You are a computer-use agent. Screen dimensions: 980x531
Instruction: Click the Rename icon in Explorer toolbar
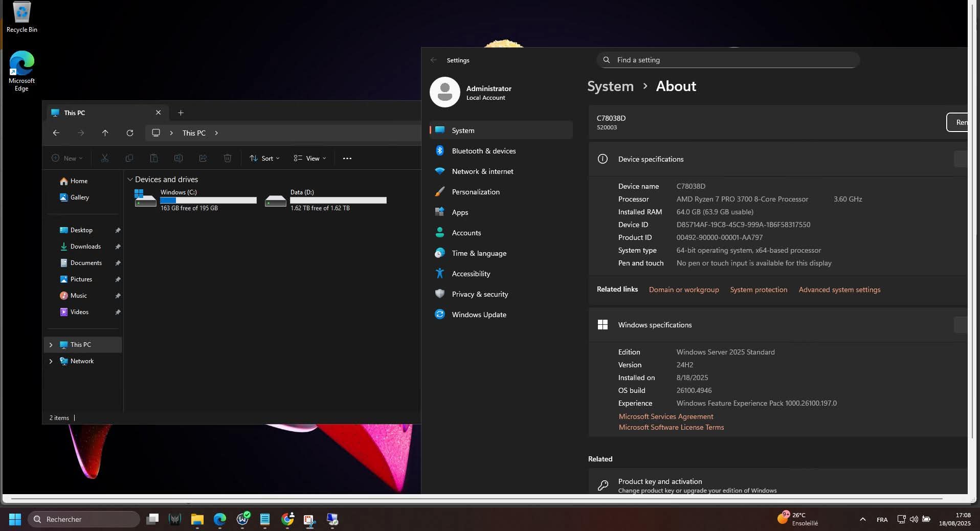coord(179,159)
